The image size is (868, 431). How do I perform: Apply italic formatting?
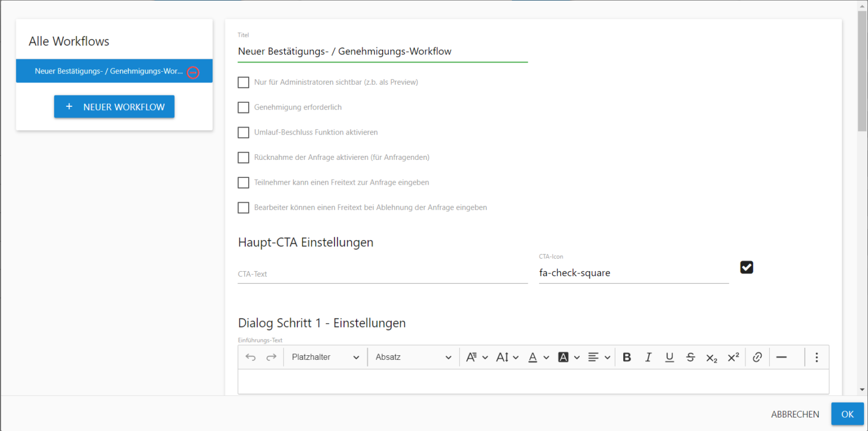tap(648, 357)
